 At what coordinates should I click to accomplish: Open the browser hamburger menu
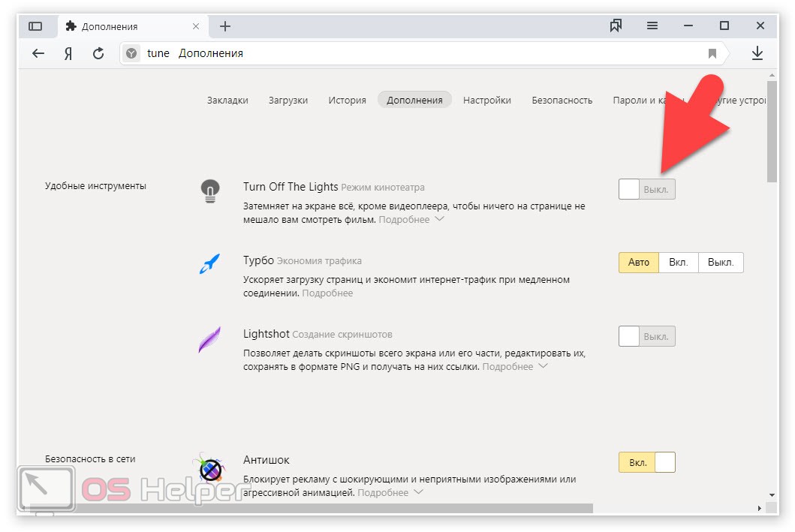[652, 26]
